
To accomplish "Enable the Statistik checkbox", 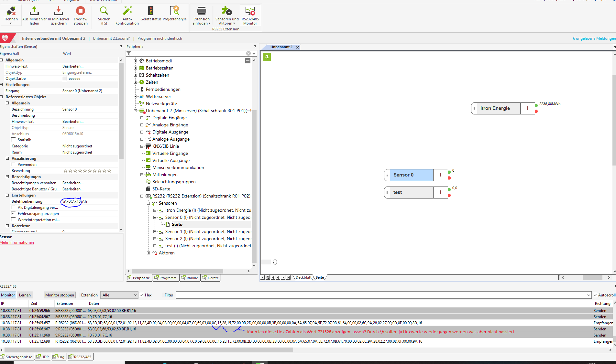I will pyautogui.click(x=14, y=140).
